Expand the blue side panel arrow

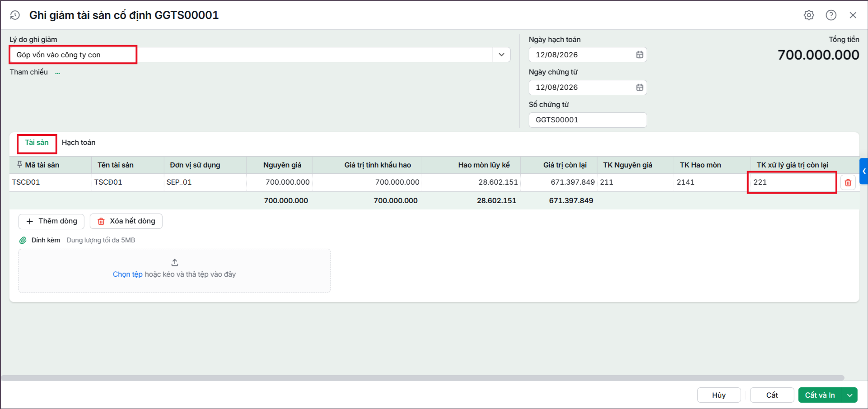[864, 171]
